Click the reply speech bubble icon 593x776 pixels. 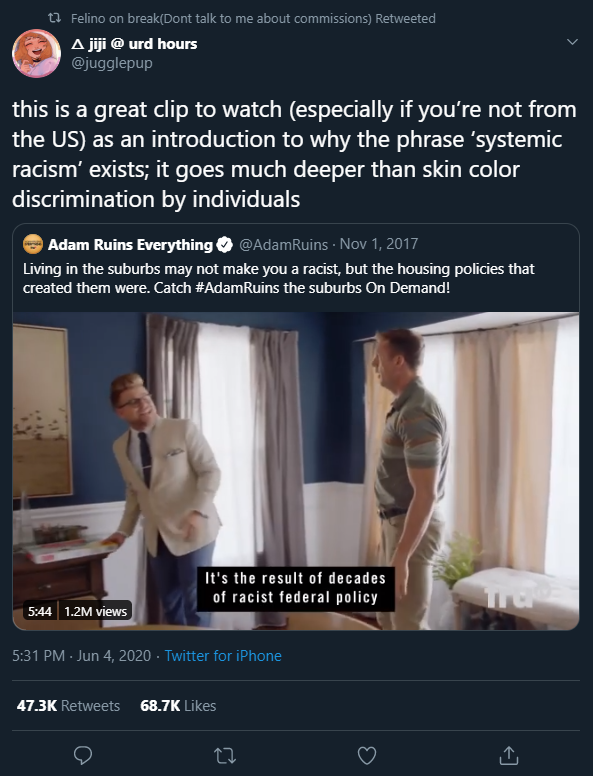pos(83,755)
